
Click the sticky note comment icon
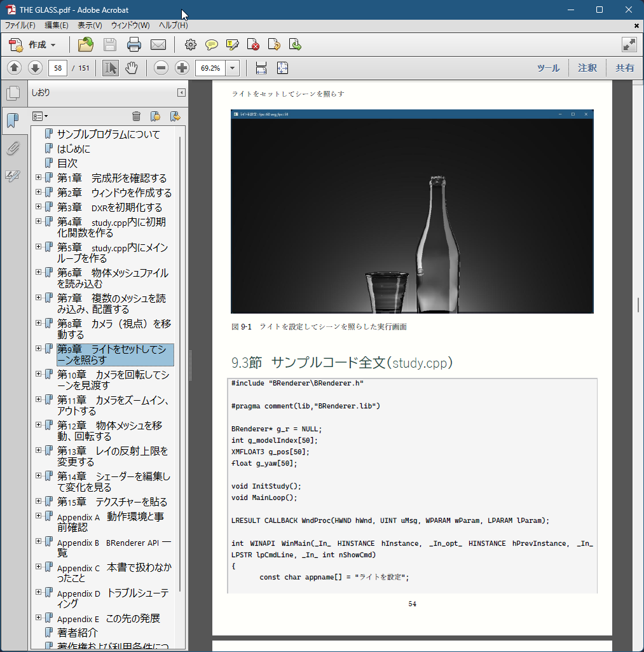click(x=212, y=45)
